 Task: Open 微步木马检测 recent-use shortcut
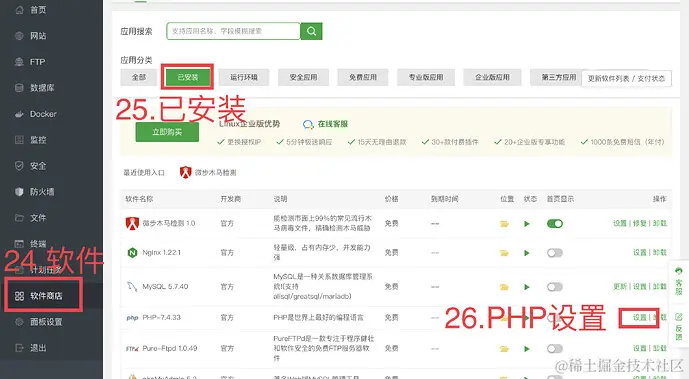208,173
